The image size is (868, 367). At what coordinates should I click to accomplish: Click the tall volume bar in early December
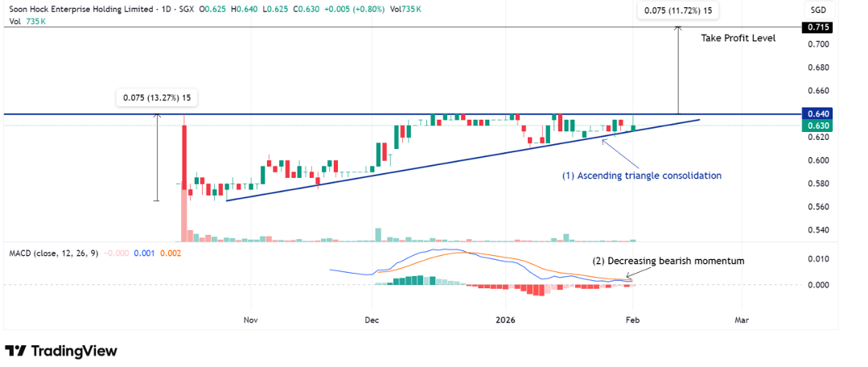pos(377,234)
